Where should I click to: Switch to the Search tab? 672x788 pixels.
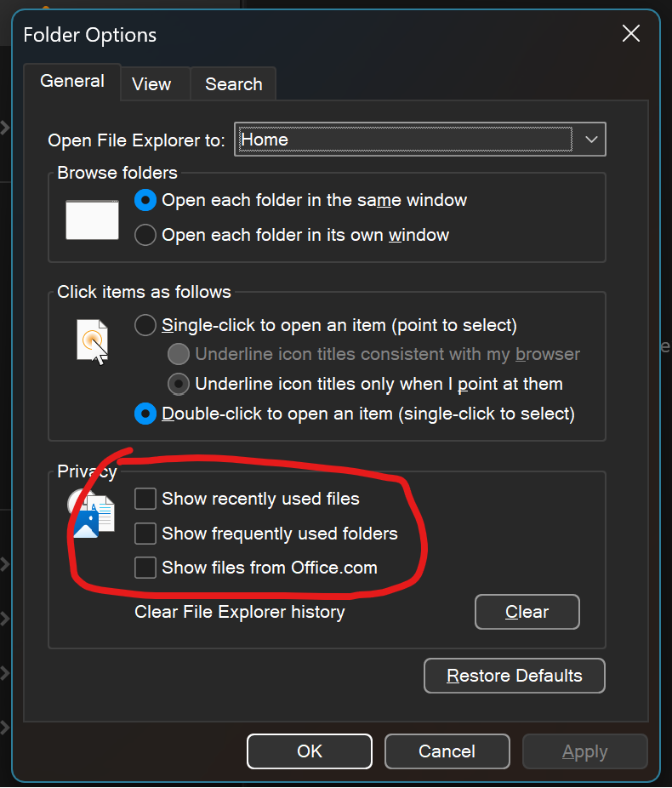(234, 84)
